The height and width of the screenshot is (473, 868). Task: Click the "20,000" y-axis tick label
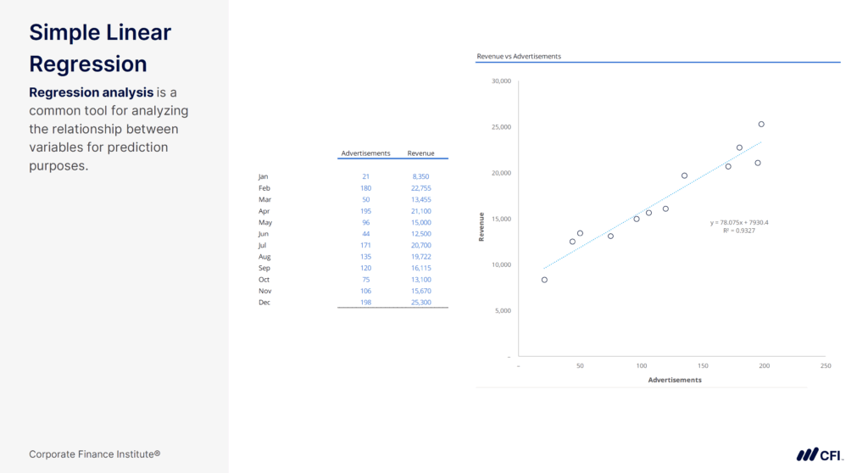501,173
